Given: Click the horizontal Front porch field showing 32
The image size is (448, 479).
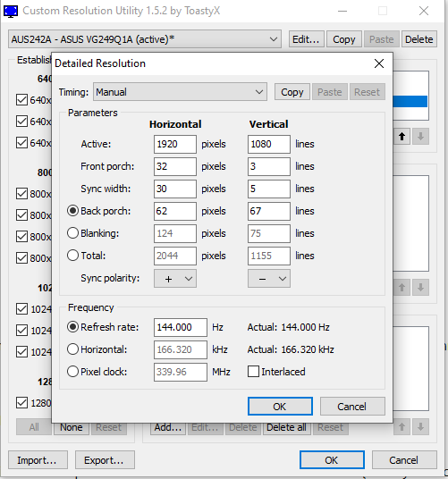Looking at the screenshot, I should click(x=175, y=166).
